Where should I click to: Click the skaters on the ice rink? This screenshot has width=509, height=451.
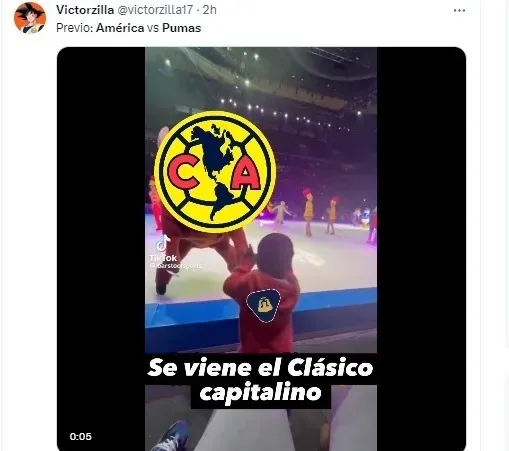pyautogui.click(x=320, y=213)
